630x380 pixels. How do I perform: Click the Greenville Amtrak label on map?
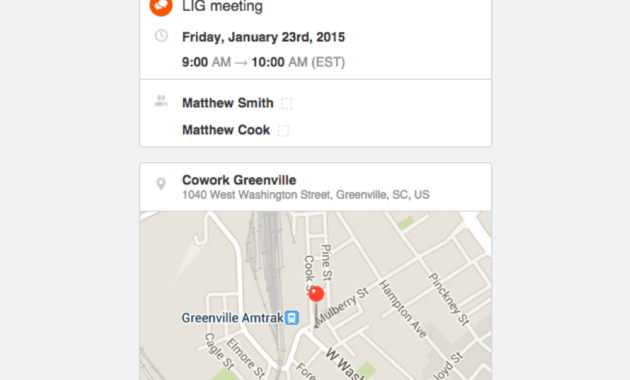click(x=233, y=318)
